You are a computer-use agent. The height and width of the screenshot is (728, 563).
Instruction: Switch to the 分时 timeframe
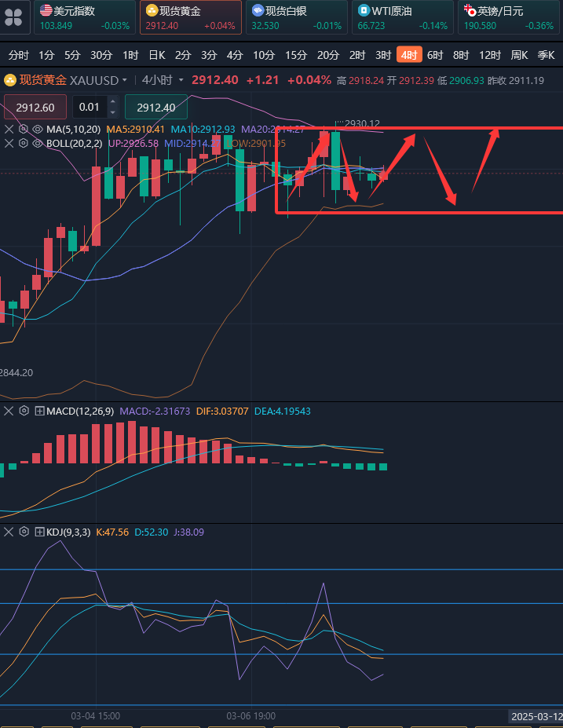coord(19,55)
